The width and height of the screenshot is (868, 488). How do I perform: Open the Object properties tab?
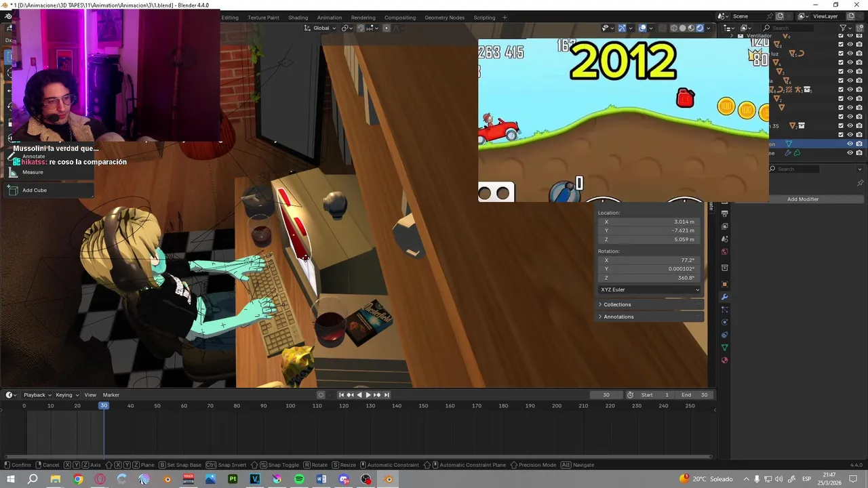(724, 284)
